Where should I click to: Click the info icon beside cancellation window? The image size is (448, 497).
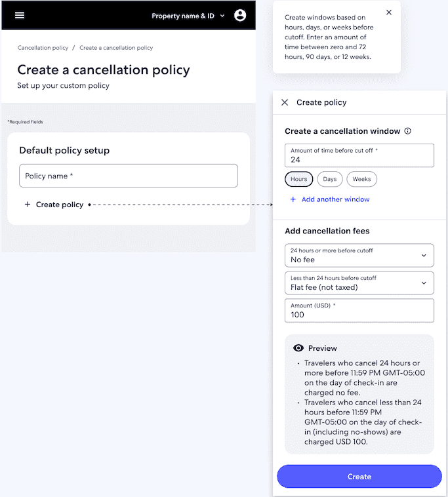click(x=408, y=131)
